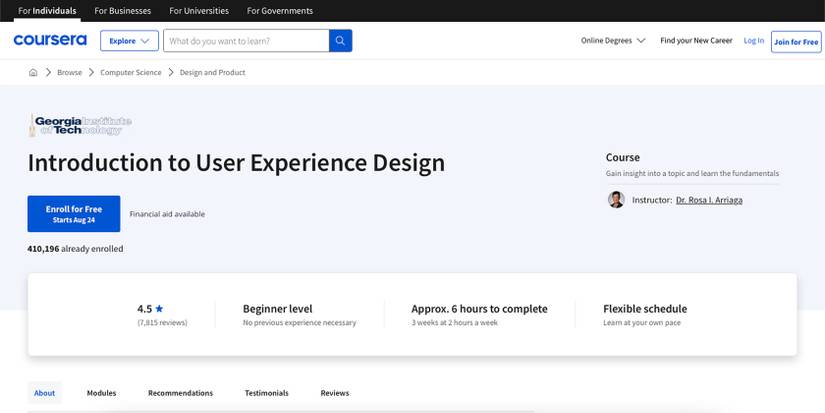Open the Explore dropdown menu
This screenshot has height=413, width=825.
[x=129, y=41]
